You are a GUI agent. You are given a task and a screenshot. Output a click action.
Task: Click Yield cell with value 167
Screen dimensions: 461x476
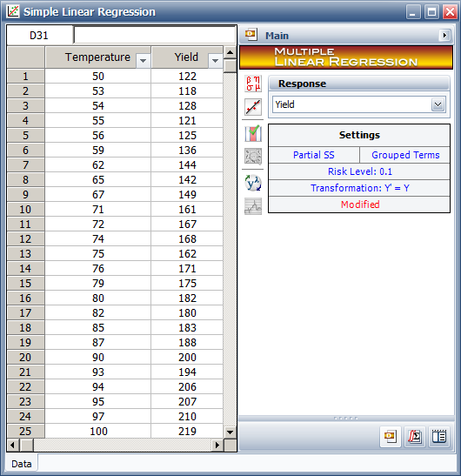click(x=187, y=225)
